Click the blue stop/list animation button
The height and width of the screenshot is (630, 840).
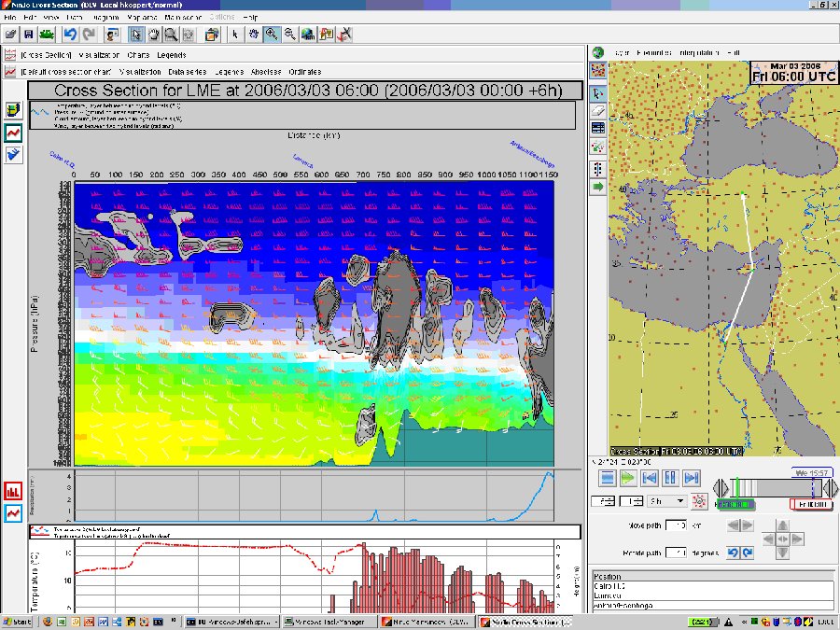pyautogui.click(x=608, y=478)
